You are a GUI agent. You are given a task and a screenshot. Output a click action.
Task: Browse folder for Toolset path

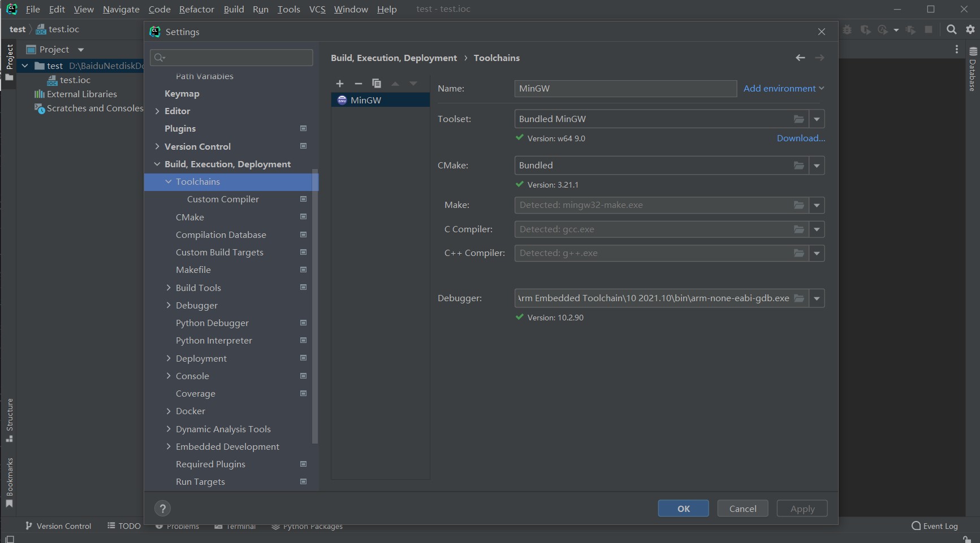pyautogui.click(x=798, y=119)
